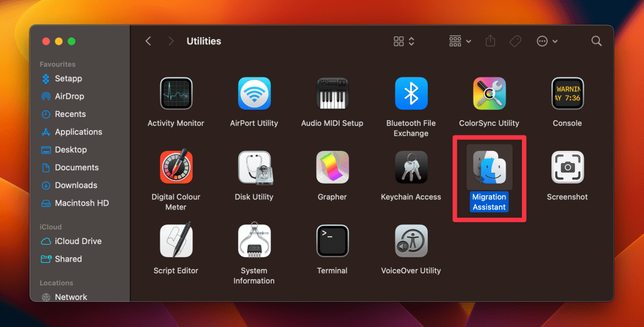Open the icon view switcher dropdown
This screenshot has width=644, height=327.
[404, 41]
